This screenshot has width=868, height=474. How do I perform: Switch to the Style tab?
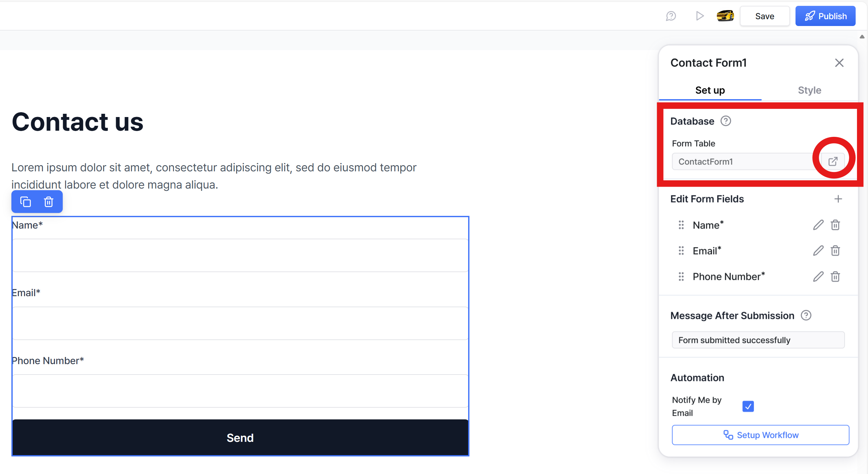(809, 90)
